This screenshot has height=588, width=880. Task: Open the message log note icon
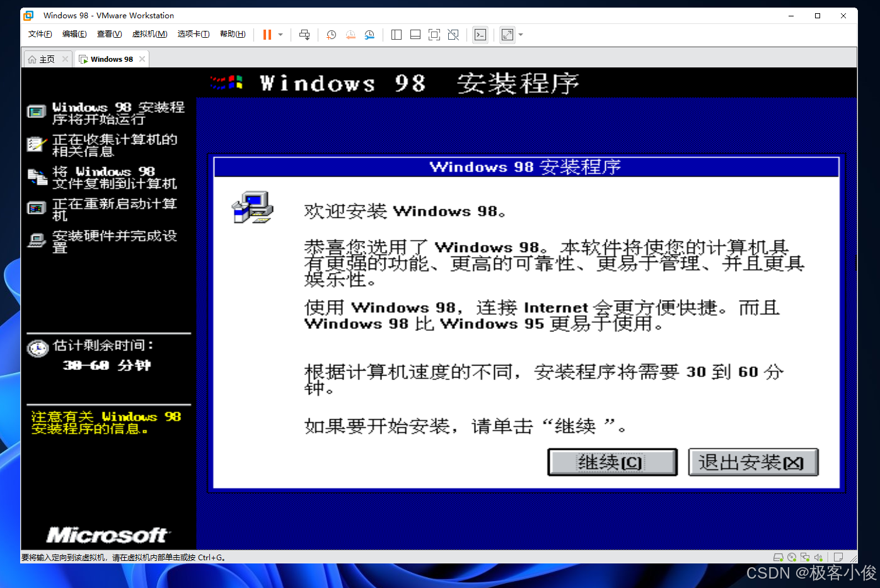[x=838, y=557]
